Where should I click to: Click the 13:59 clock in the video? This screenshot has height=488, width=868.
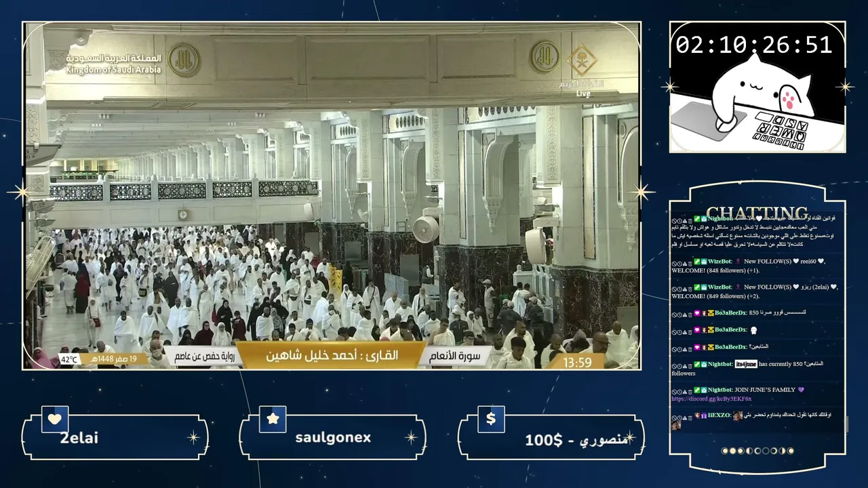click(578, 363)
